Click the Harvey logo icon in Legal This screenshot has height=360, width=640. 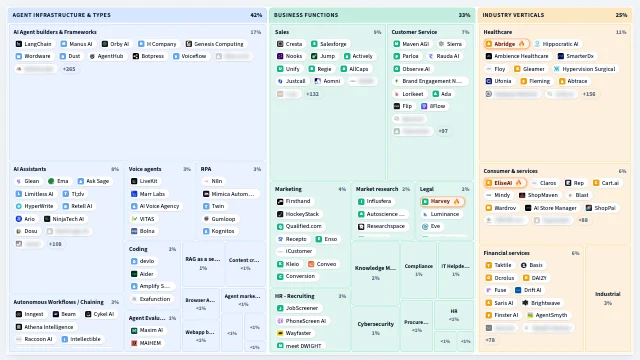pos(425,202)
